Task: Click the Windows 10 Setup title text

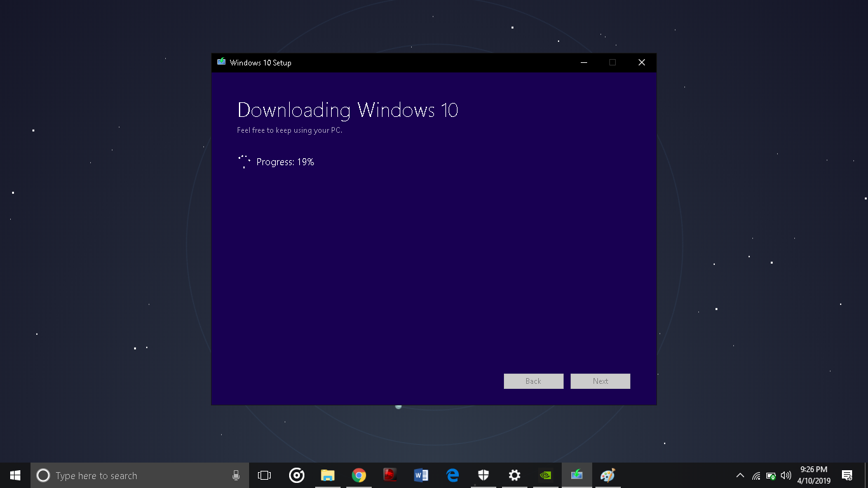Action: pos(261,63)
